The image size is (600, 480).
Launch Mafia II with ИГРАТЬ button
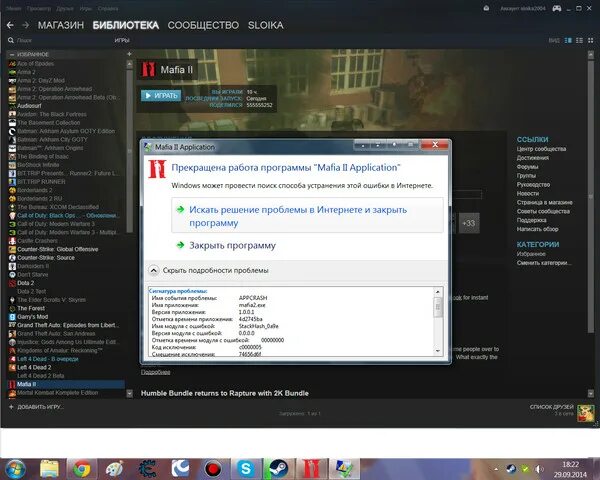(161, 96)
